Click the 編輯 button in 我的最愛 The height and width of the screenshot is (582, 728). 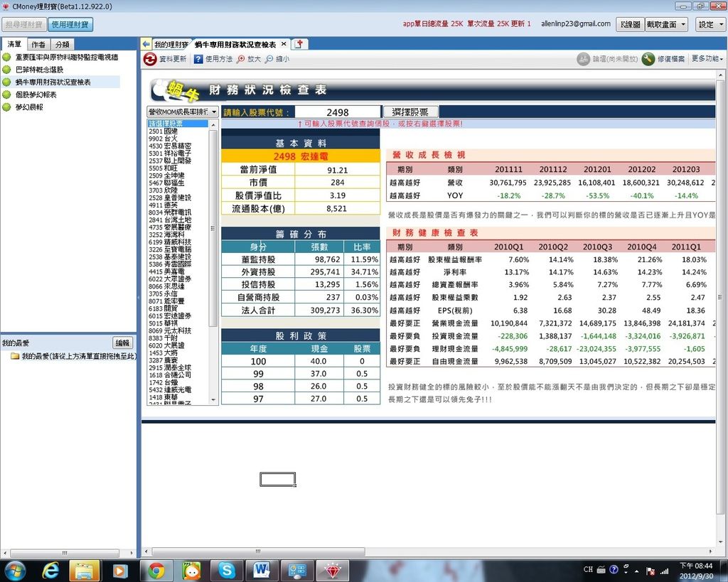(x=122, y=343)
